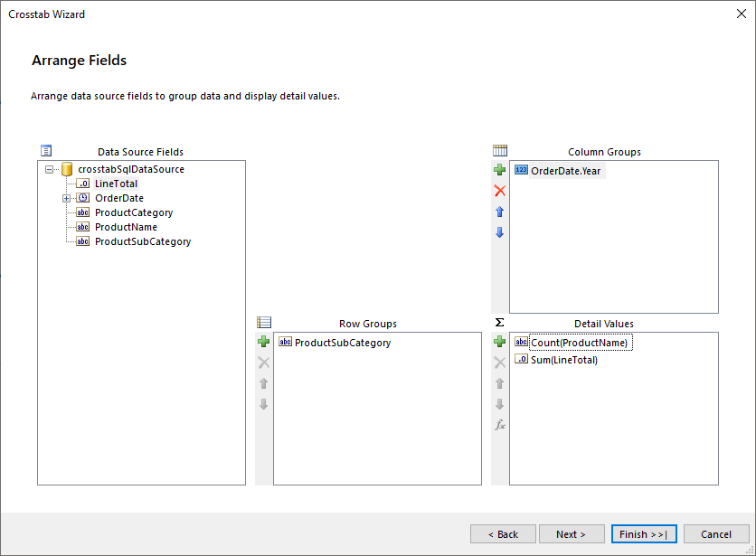Add a field to Row Groups
756x556 pixels.
[263, 342]
